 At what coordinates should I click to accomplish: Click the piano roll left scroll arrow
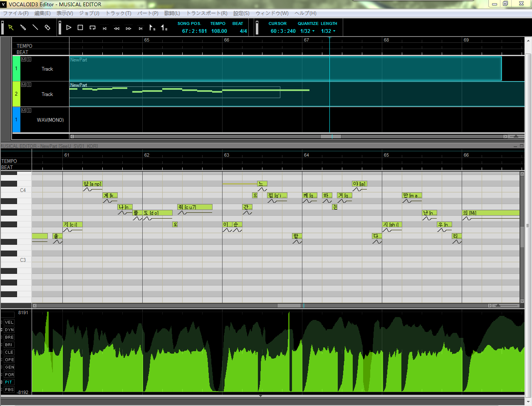point(35,305)
